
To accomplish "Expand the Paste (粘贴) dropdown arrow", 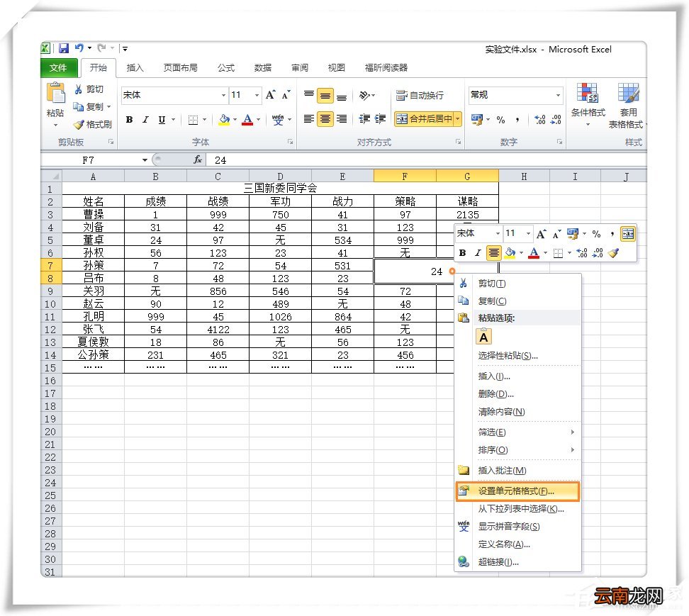I will pos(56,125).
